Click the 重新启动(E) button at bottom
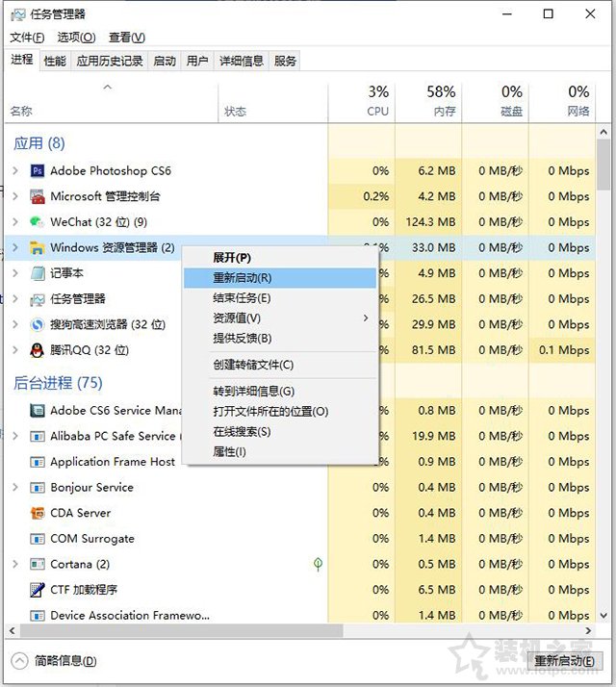 (564, 661)
